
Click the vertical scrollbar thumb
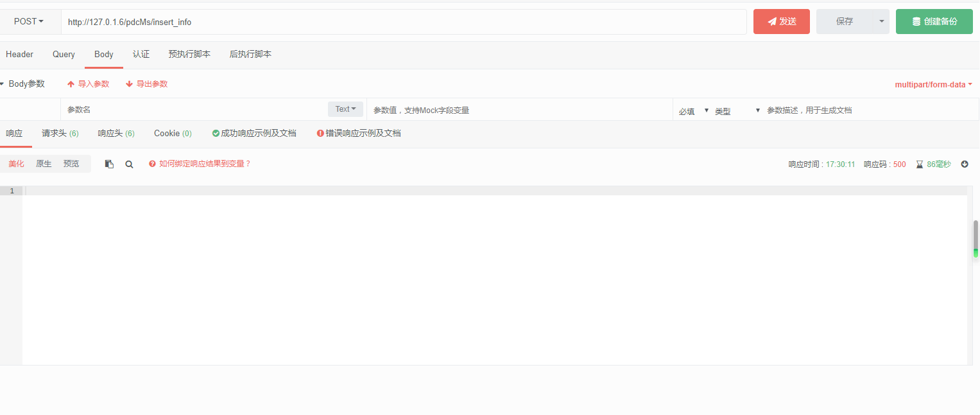pos(976,239)
